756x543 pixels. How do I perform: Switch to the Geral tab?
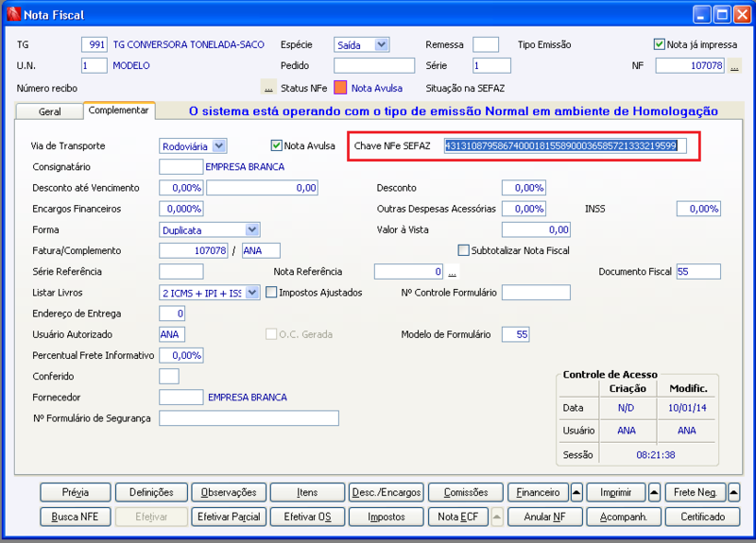point(50,111)
